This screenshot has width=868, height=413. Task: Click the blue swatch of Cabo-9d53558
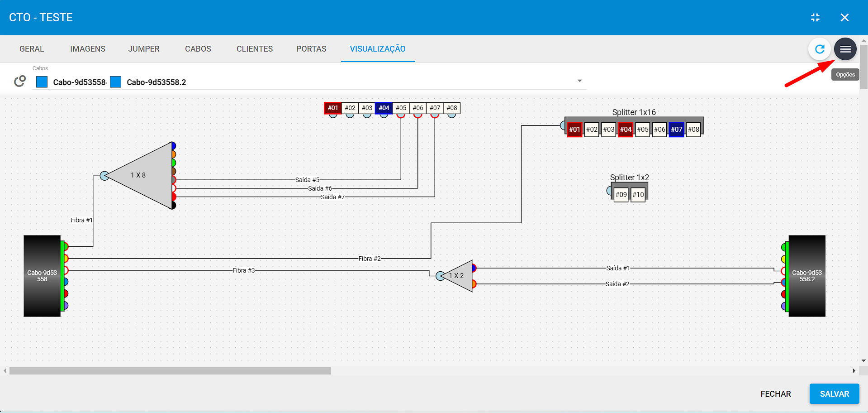point(42,82)
